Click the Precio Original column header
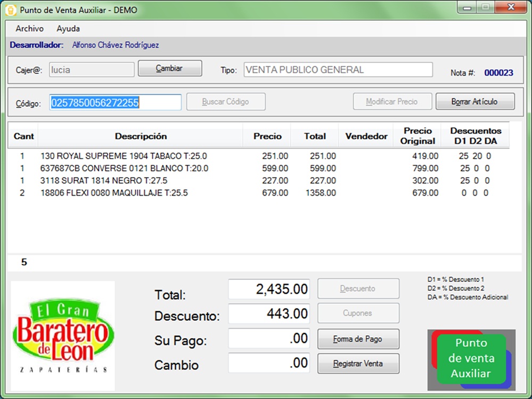The width and height of the screenshot is (532, 399). pos(418,136)
